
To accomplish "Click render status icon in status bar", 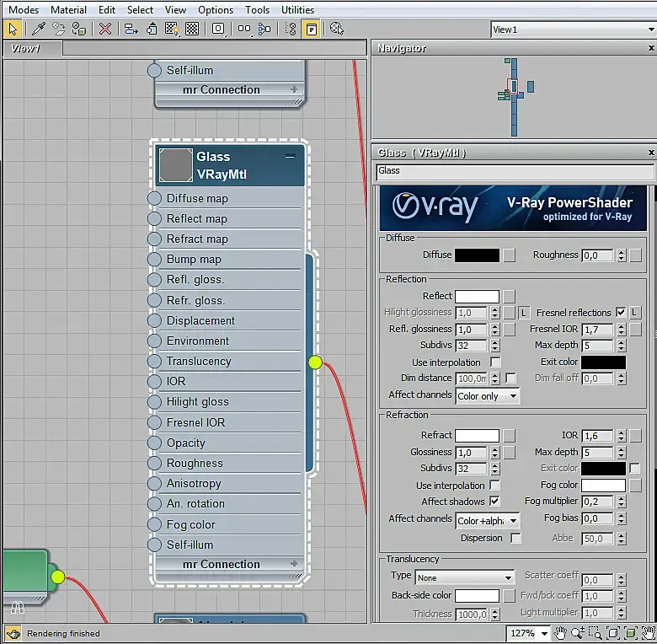I will point(13,633).
